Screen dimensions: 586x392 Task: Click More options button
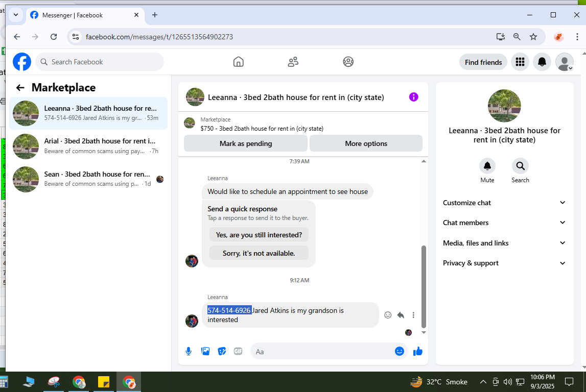[366, 143]
